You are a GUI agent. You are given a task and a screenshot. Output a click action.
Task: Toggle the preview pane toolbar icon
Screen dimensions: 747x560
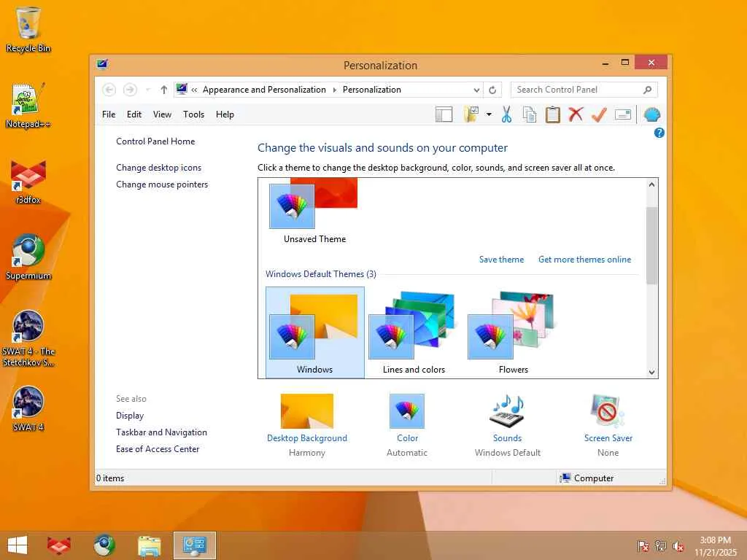444,114
